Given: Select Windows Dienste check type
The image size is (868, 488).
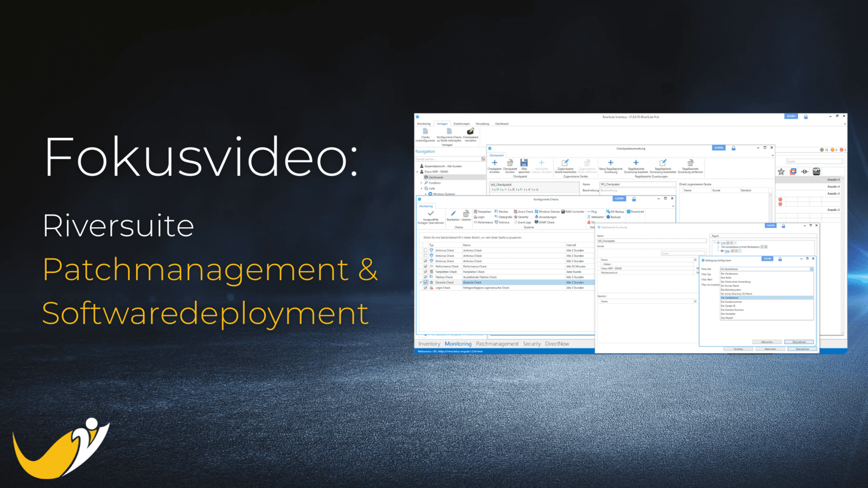Looking at the screenshot, I should tap(547, 211).
